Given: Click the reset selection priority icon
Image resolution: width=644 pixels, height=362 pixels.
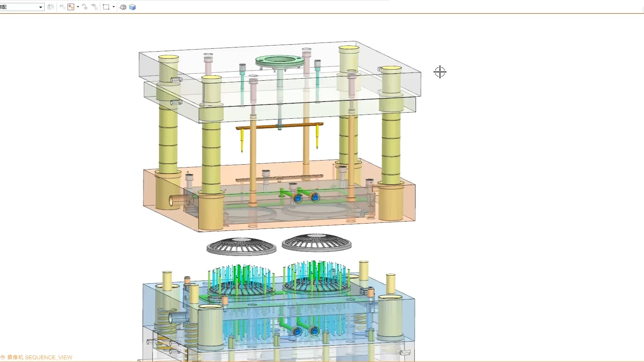Looking at the screenshot, I should [85, 7].
